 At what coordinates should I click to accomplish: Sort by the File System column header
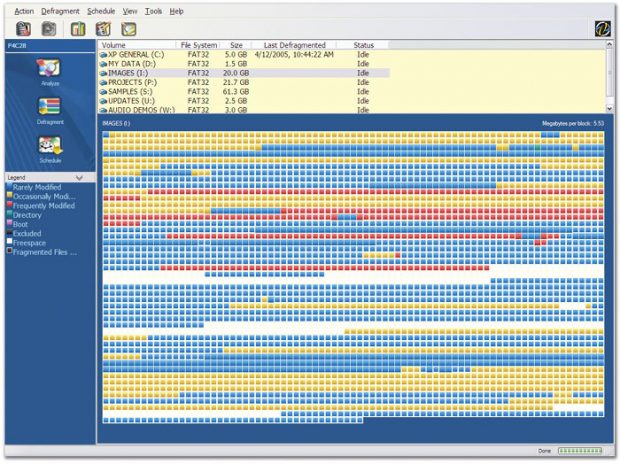pos(198,45)
